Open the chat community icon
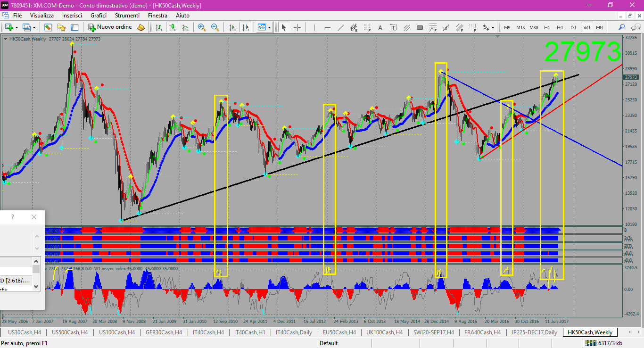This screenshot has height=348, width=644. (635, 27)
